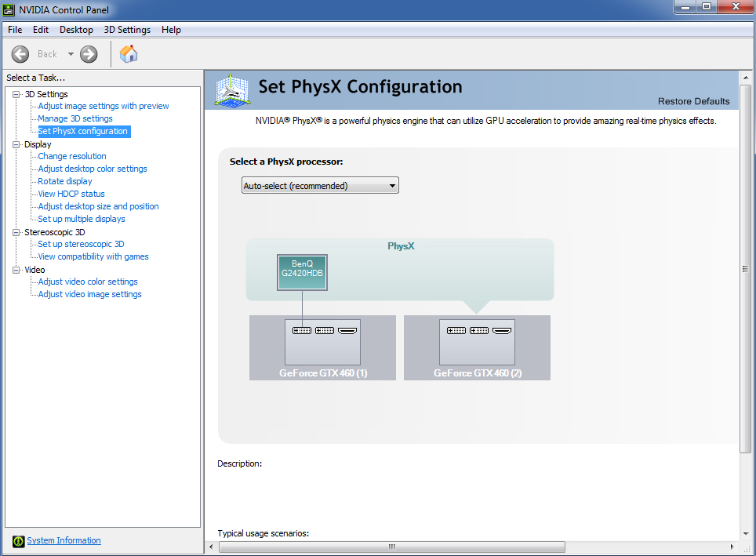Open Adjust video color settings

(88, 282)
